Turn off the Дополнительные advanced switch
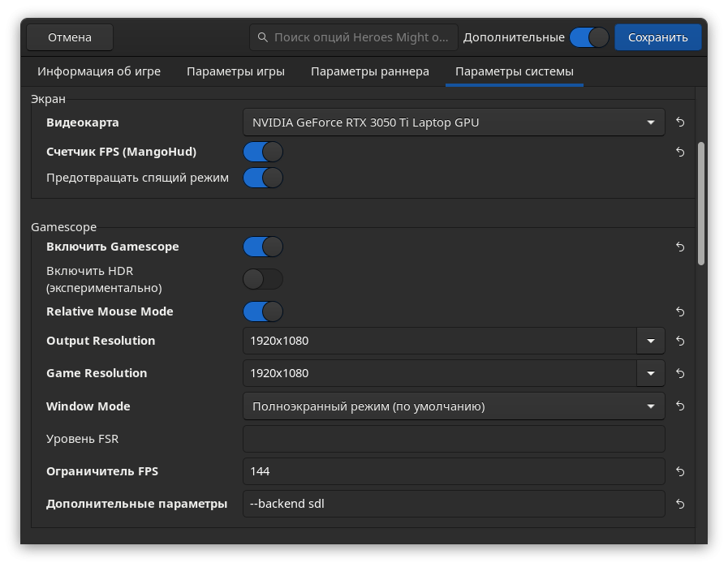 589,37
